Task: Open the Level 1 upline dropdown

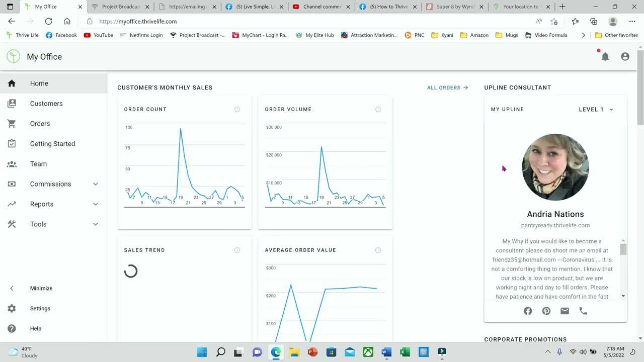Action: coord(596,109)
